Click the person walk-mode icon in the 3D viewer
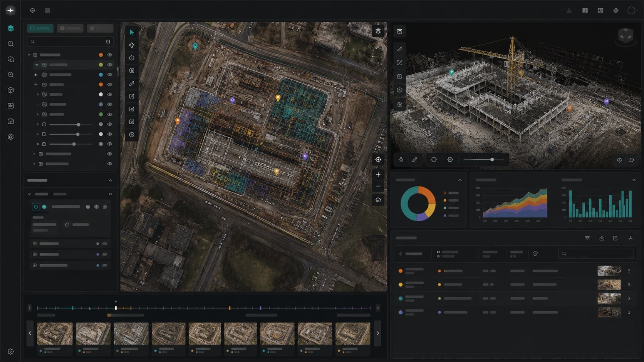The width and height of the screenshot is (644, 362). 401,160
